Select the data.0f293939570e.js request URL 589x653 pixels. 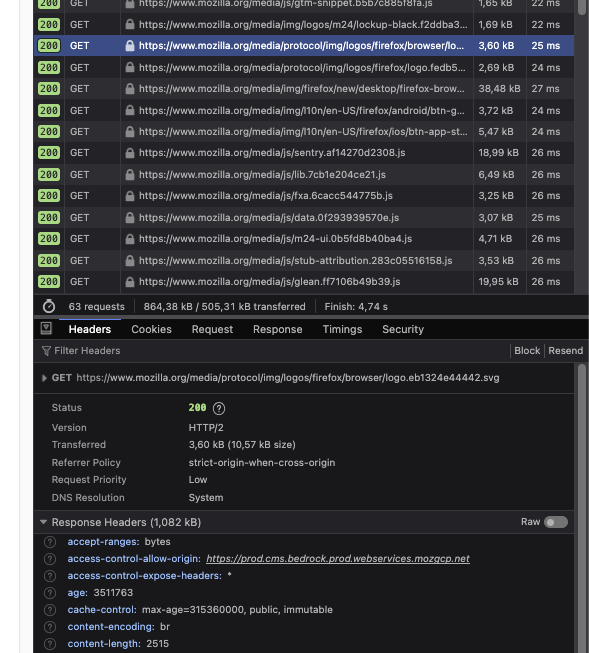pos(269,217)
